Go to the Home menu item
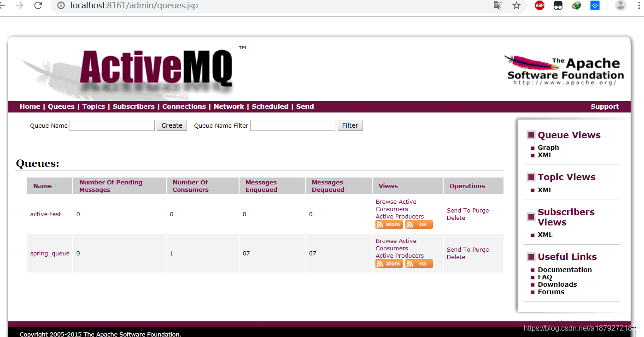Screen dimensions: 644x337 coord(30,106)
